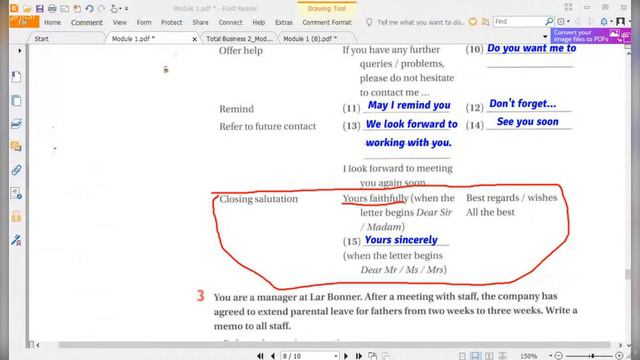
Task: Click the folder search icon beside Find box
Action: pyautogui.click(x=485, y=22)
